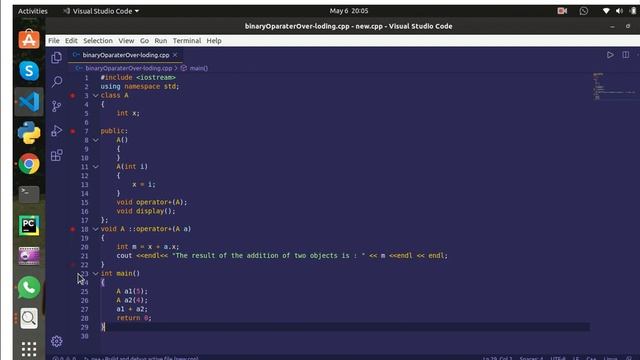Select the Visual Studio Code dock icon
Screen dimensions: 640x360
point(29,102)
